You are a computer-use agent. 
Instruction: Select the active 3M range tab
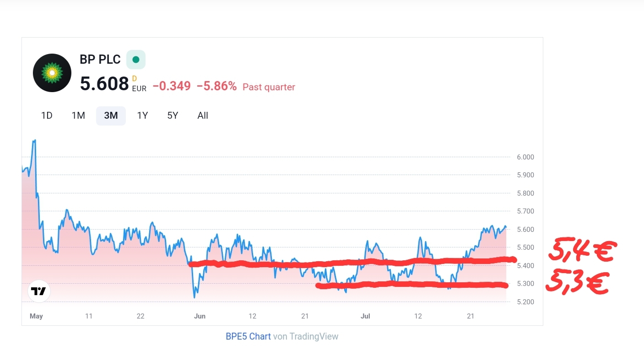click(x=111, y=115)
